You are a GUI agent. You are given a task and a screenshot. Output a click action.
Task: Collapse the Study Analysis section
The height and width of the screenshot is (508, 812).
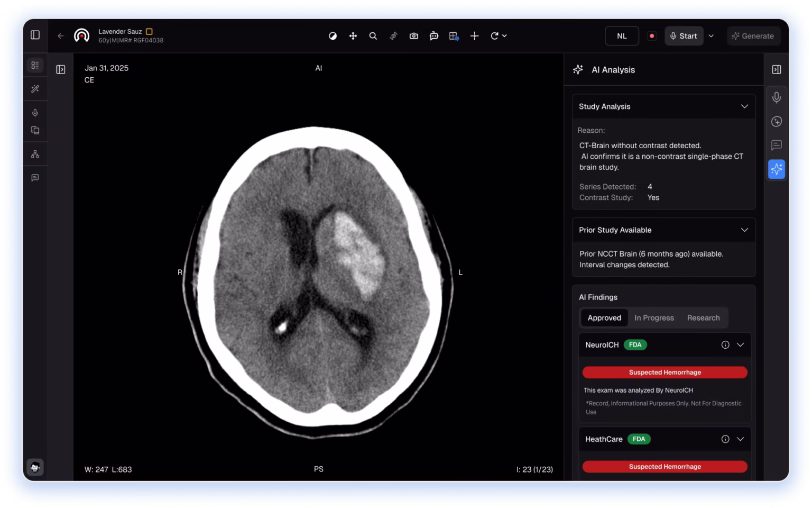744,106
